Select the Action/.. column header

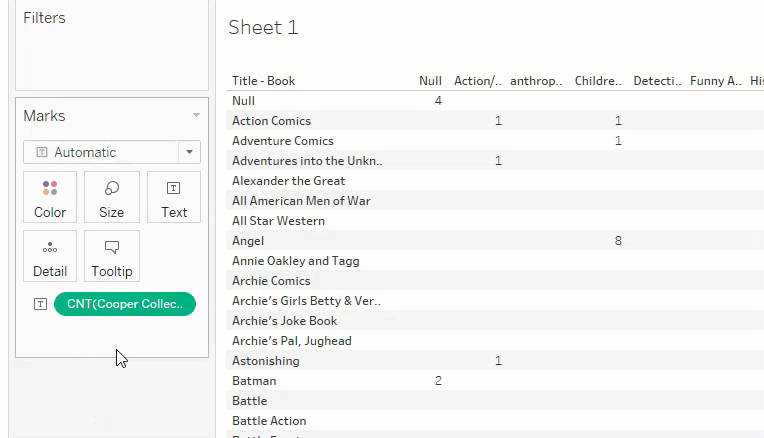click(478, 81)
